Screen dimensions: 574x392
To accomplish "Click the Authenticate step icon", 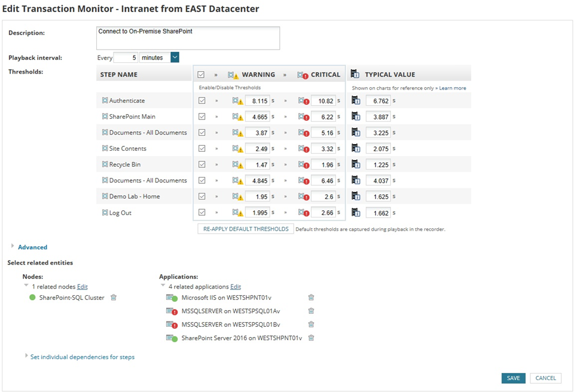I will point(105,100).
